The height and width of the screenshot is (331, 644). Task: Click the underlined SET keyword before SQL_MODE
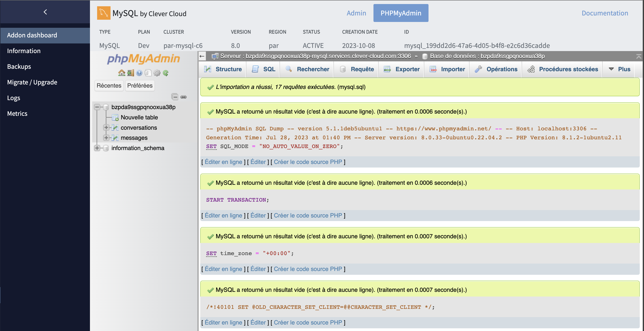click(211, 146)
